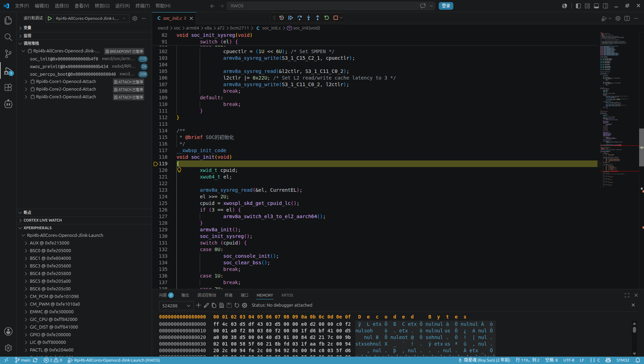644x364 pixels.
Task: Expand the GPIO @ 0xfe200000 peripheral
Action: (x=26, y=335)
